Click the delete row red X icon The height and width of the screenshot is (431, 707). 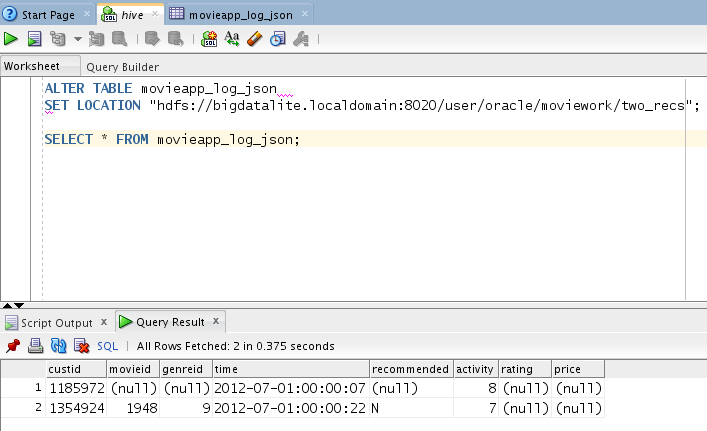[82, 346]
